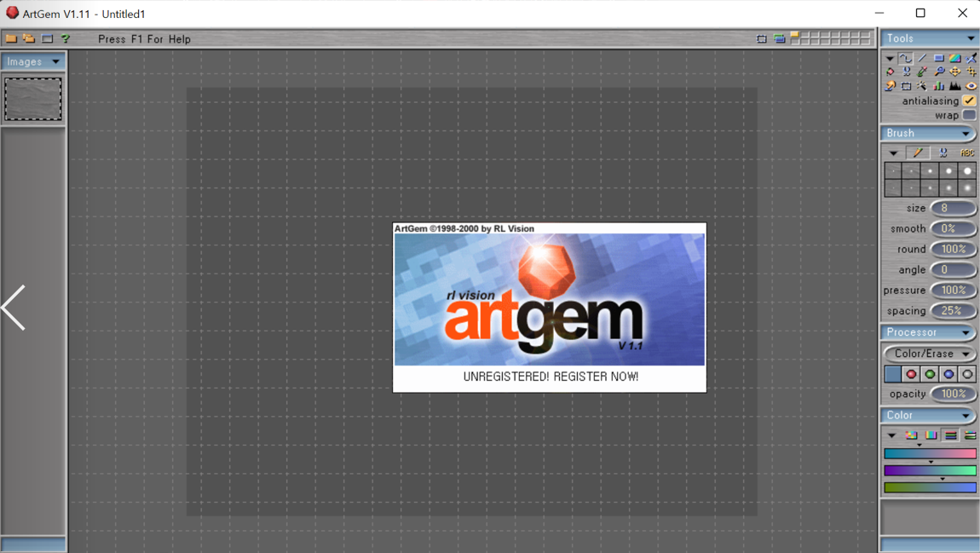Select the Untitled1 image thumbnail

pyautogui.click(x=33, y=99)
